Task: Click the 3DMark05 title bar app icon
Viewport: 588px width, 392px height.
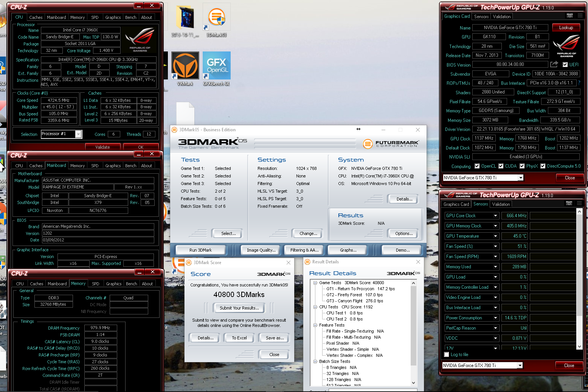Action: coord(174,130)
